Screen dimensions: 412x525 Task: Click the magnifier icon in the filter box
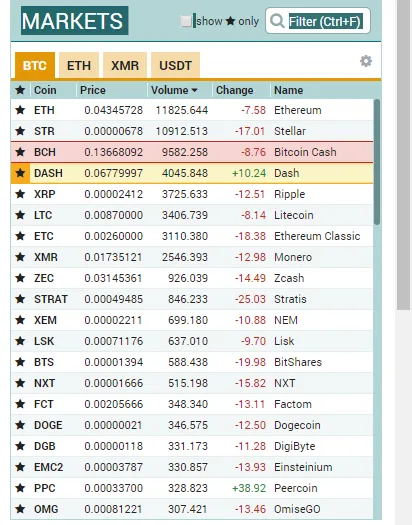pos(277,21)
